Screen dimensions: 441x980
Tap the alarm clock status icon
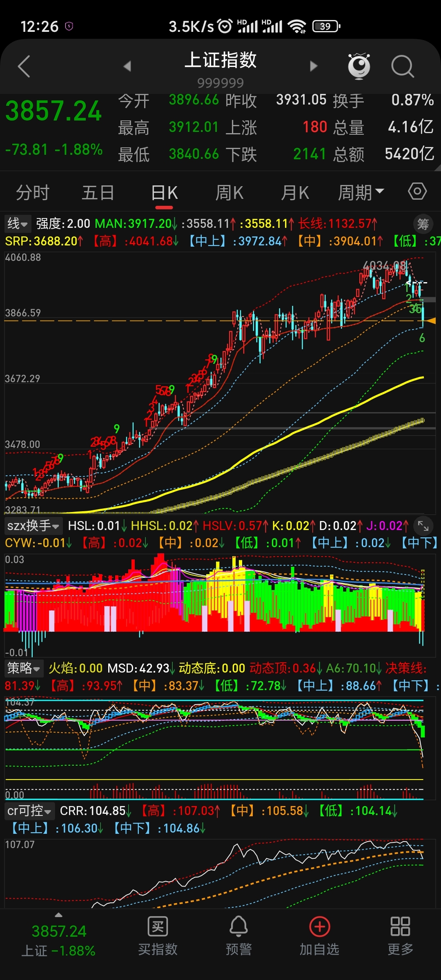[x=225, y=27]
